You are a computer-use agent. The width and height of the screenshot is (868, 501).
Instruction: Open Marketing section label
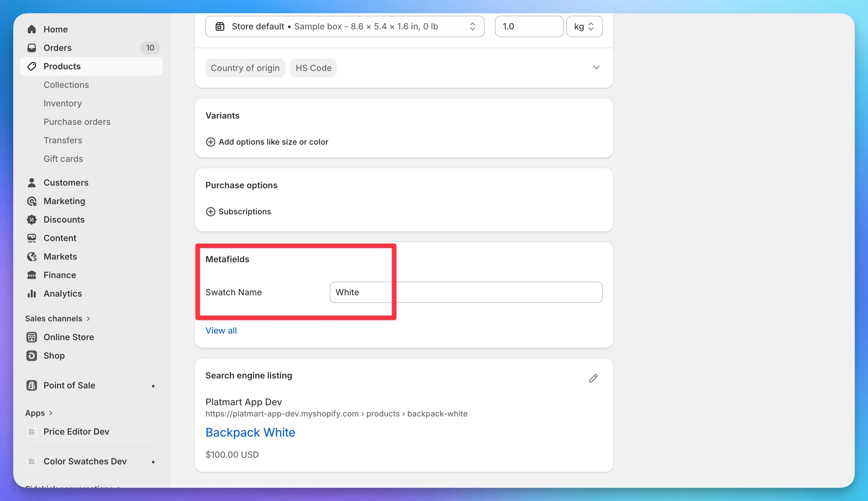(x=64, y=201)
